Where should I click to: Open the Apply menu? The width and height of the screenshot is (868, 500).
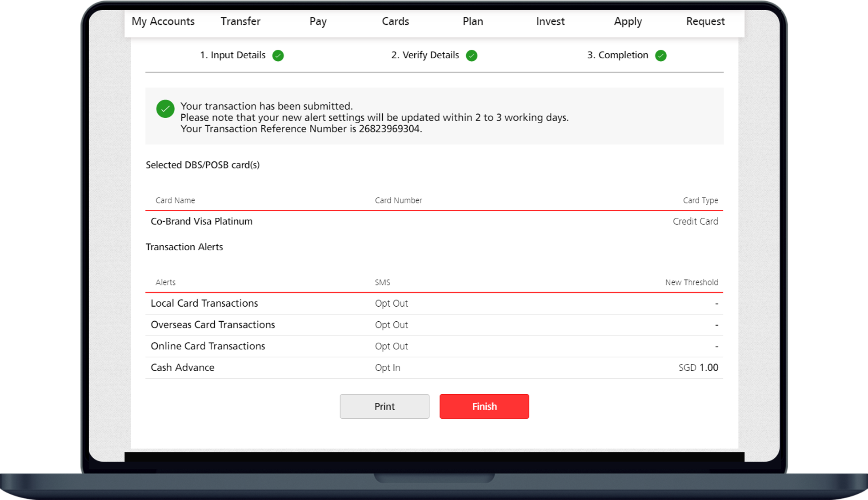click(628, 21)
